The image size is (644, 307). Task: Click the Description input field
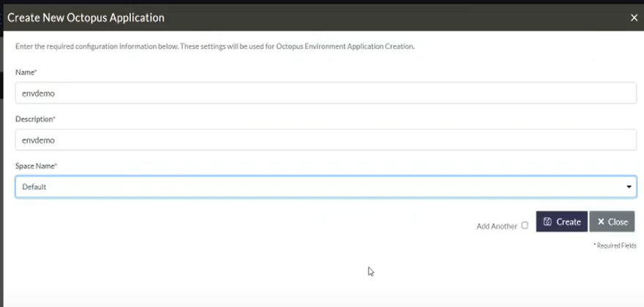326,140
